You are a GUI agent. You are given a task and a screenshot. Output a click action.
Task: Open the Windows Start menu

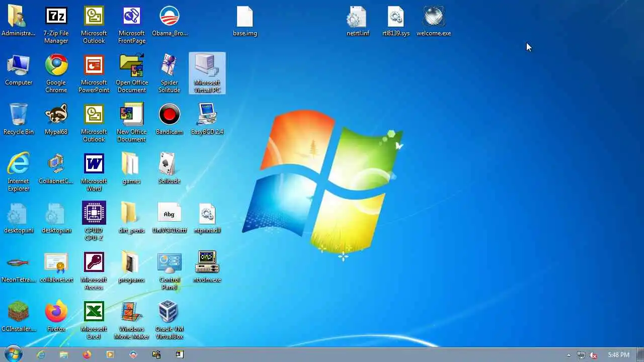pyautogui.click(x=13, y=354)
